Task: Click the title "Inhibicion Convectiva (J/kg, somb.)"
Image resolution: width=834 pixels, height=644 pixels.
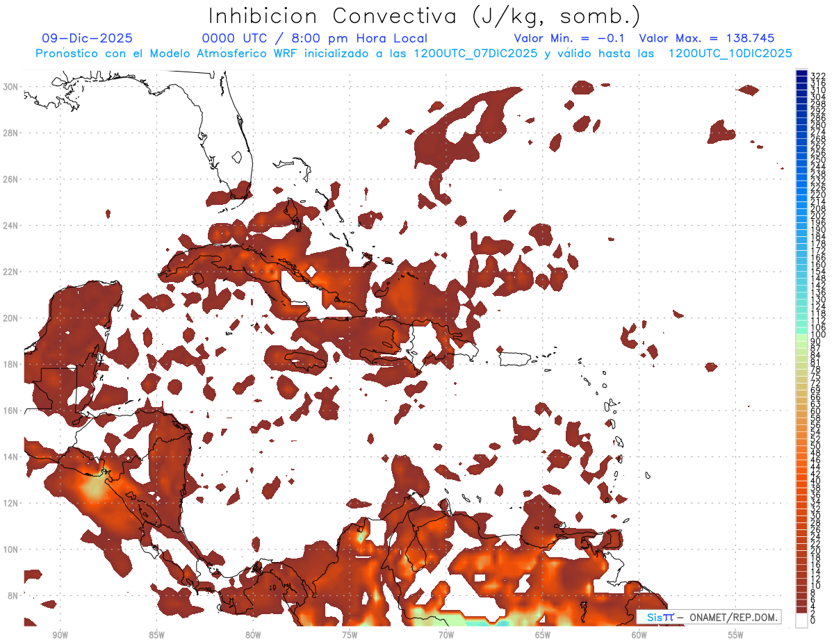Action: [425, 16]
